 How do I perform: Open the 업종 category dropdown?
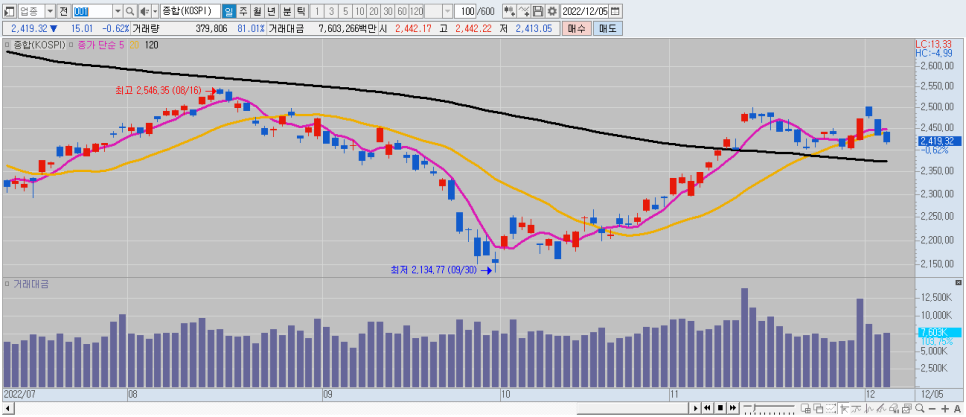click(50, 11)
